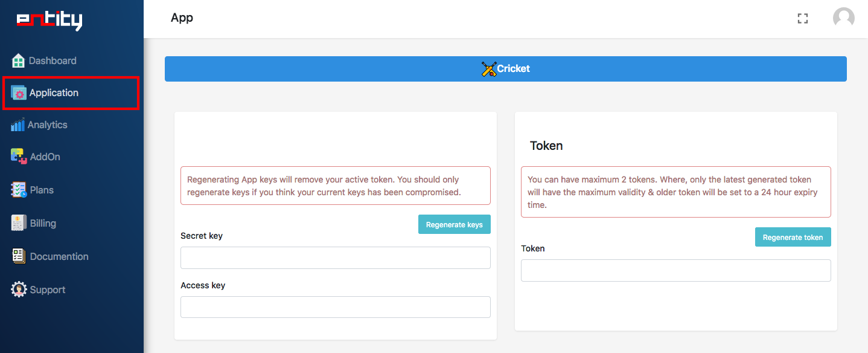Open the Plans sidebar label
The width and height of the screenshot is (868, 353).
point(42,190)
